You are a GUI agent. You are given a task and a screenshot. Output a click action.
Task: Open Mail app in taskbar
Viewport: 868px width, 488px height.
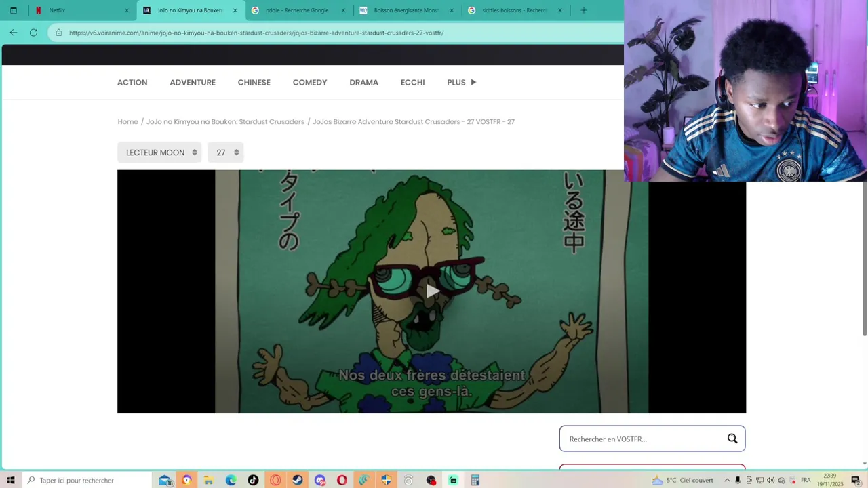[165, 480]
